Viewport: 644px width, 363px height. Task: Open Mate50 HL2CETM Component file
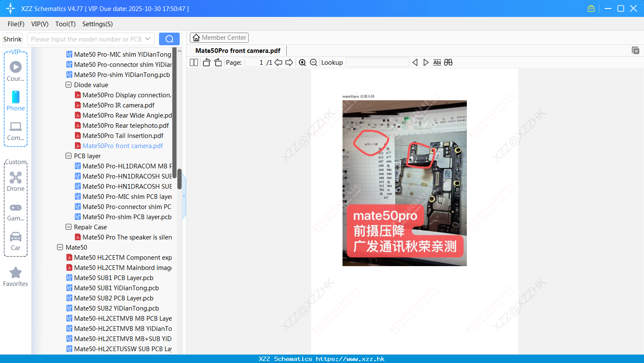(123, 257)
